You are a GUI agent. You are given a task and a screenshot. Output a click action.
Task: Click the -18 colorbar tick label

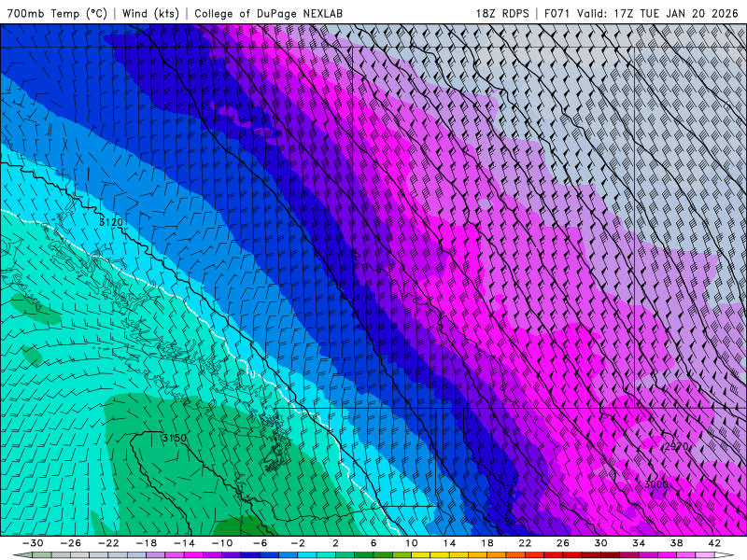click(147, 543)
